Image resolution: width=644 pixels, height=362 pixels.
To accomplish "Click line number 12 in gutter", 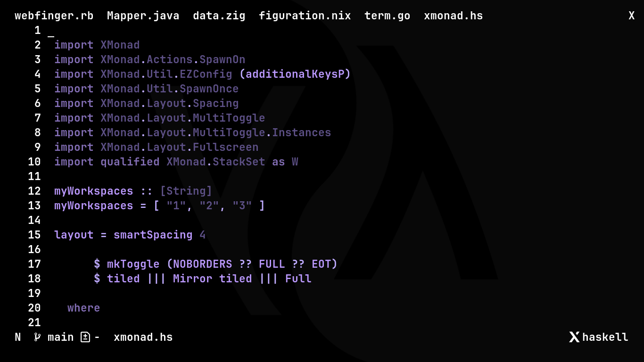I will coord(34,191).
